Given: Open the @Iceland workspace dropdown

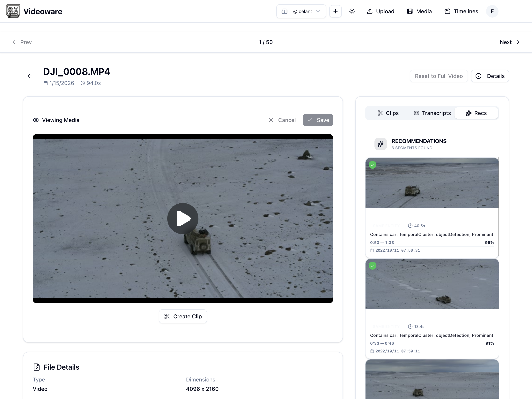Looking at the screenshot, I should point(301,11).
